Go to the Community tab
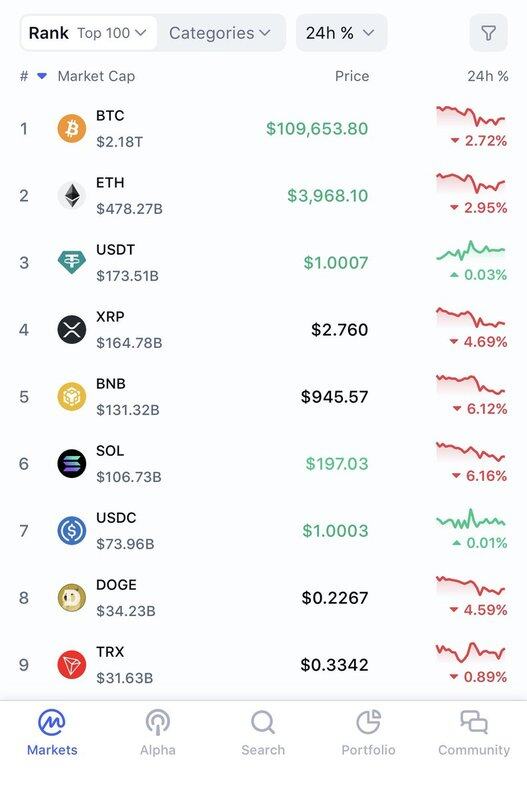The height and width of the screenshot is (800, 527). coord(474,733)
